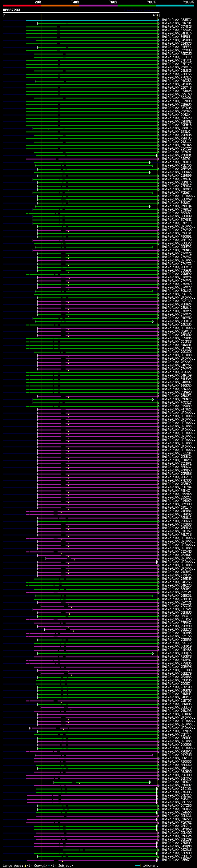Screen dimensions: 197x868
Task: Click hit label UniRef100_Q6FTP0
Action: 177,240
